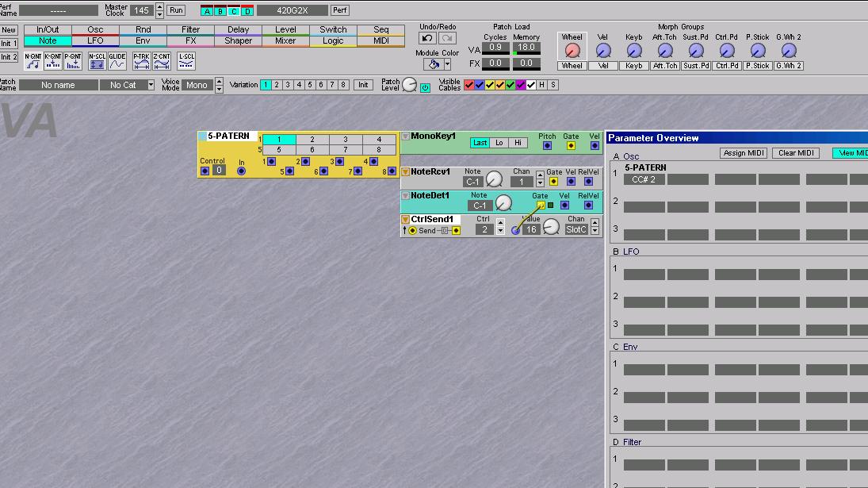Toggle the patch enable power button

pos(425,87)
